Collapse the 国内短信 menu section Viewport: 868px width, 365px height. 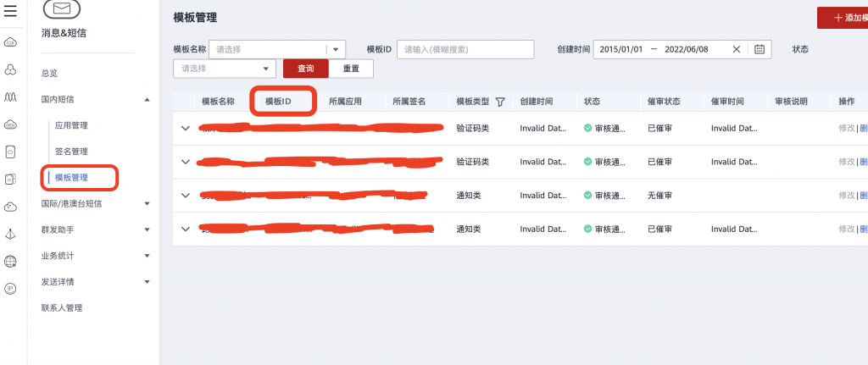coord(147,100)
